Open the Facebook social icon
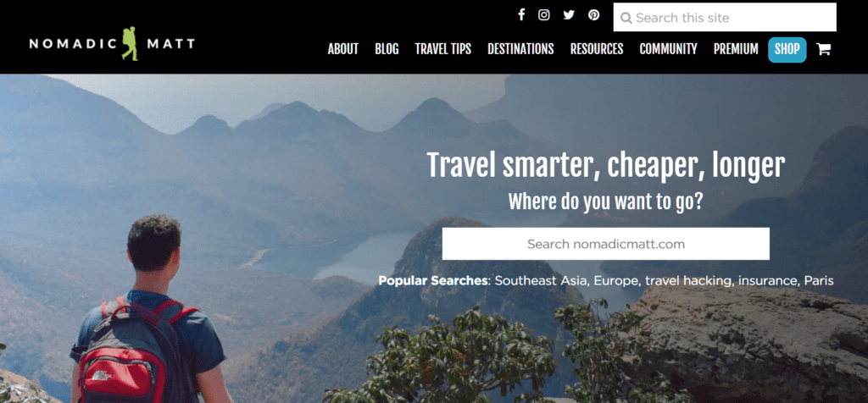Screen dimensions: 868x403 click(521, 15)
